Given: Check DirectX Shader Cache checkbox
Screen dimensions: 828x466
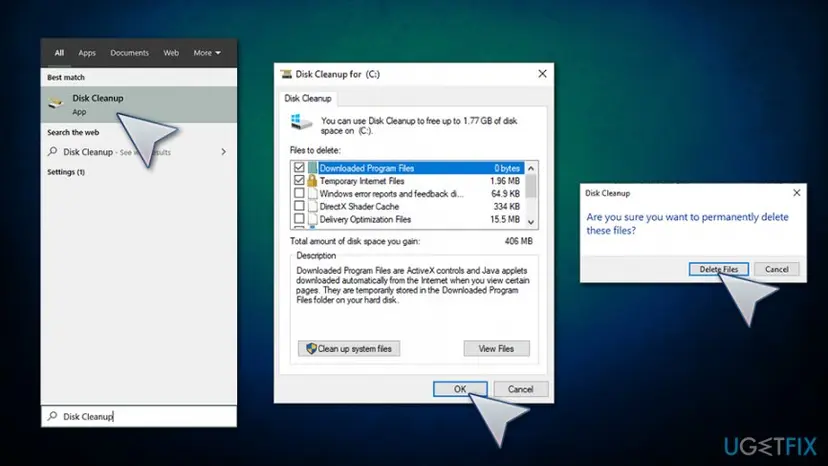Looking at the screenshot, I should pyautogui.click(x=299, y=206).
